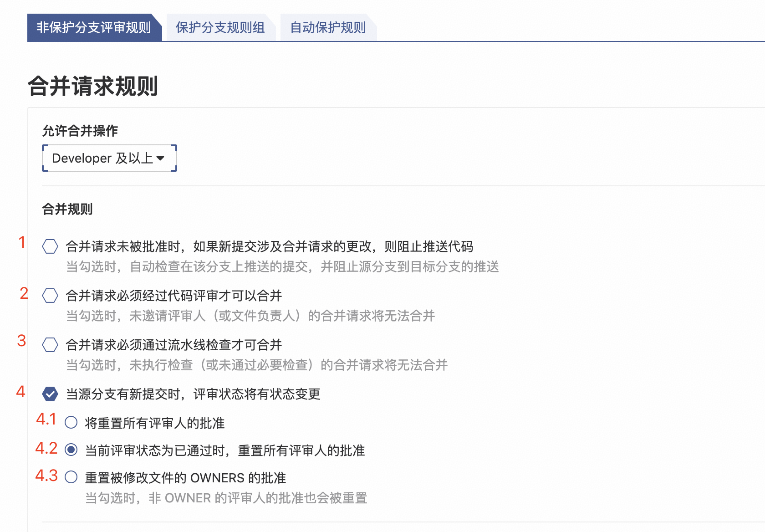This screenshot has width=765, height=532.
Task: Switch to the 保护分支规则组 tab
Action: (220, 28)
